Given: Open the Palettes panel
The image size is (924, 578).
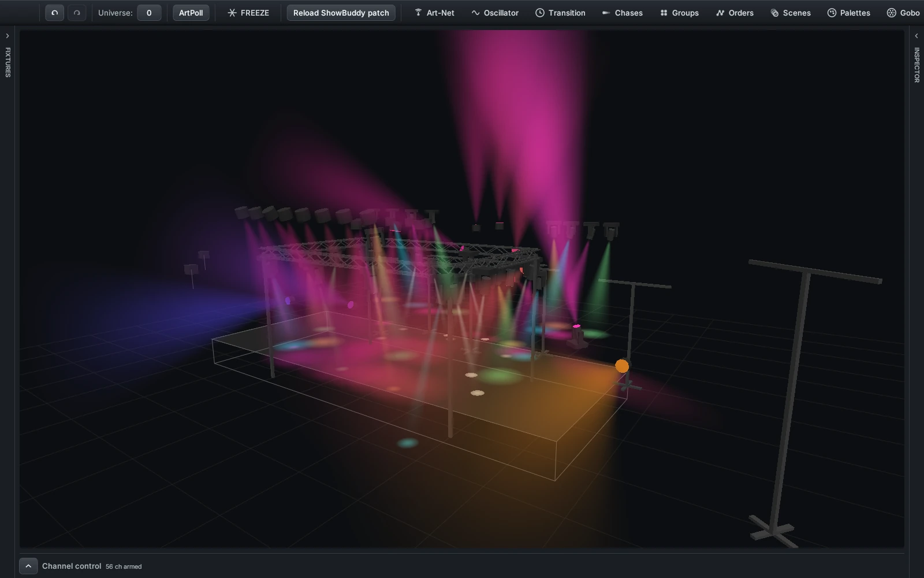Looking at the screenshot, I should point(849,13).
